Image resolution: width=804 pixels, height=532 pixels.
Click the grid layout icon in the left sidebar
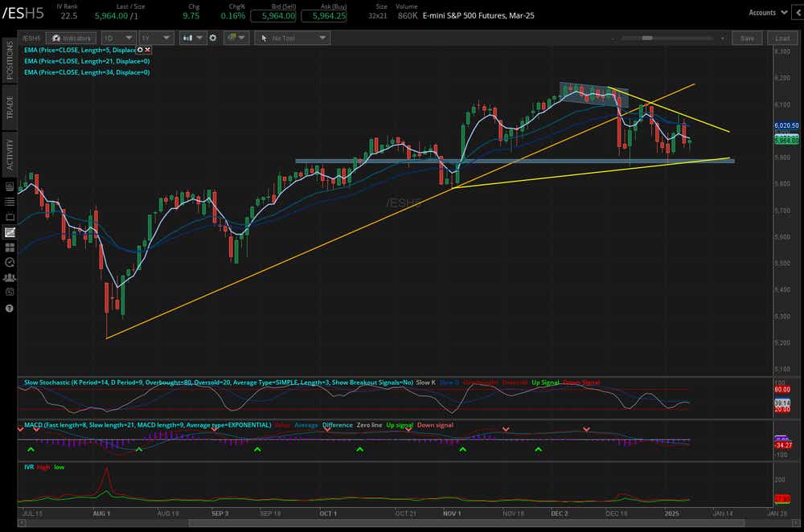coord(10,245)
